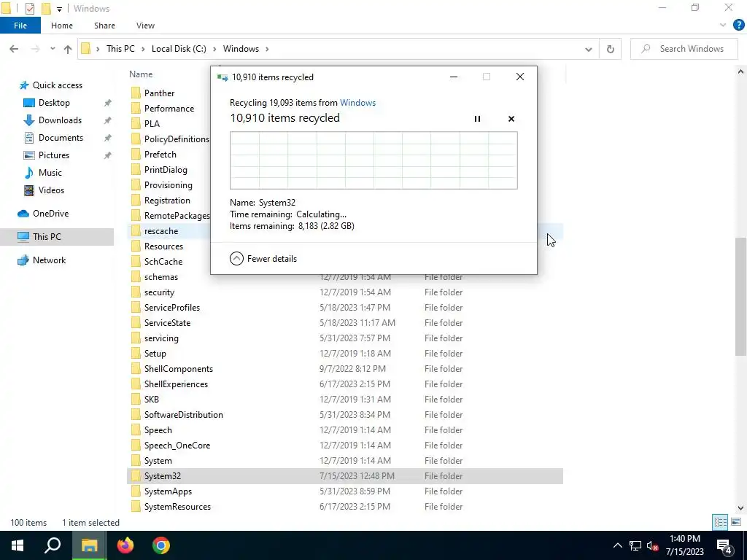Open Downloads in the navigation pane
Screen dimensions: 747x560
point(60,120)
